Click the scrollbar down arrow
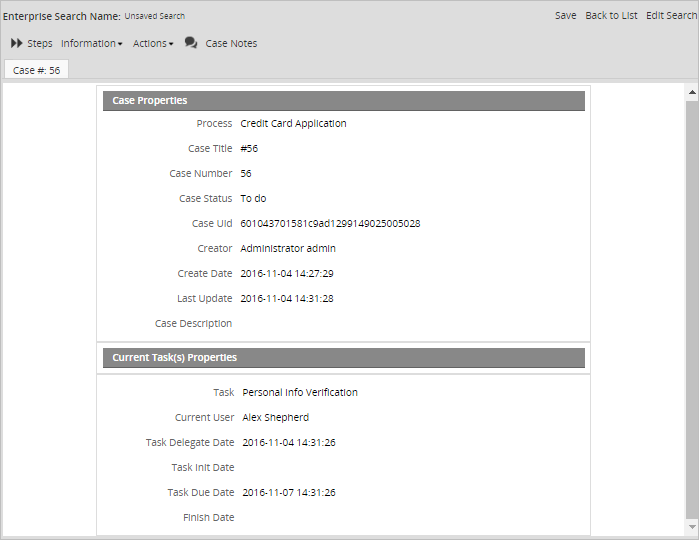This screenshot has height=540, width=699. 691,526
